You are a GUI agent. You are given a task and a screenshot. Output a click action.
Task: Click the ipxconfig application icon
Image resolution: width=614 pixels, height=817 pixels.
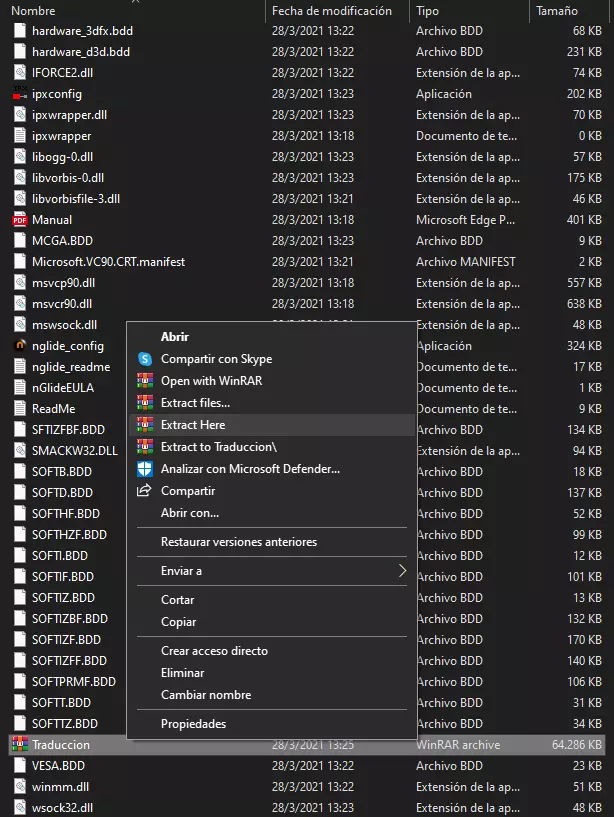(19, 94)
